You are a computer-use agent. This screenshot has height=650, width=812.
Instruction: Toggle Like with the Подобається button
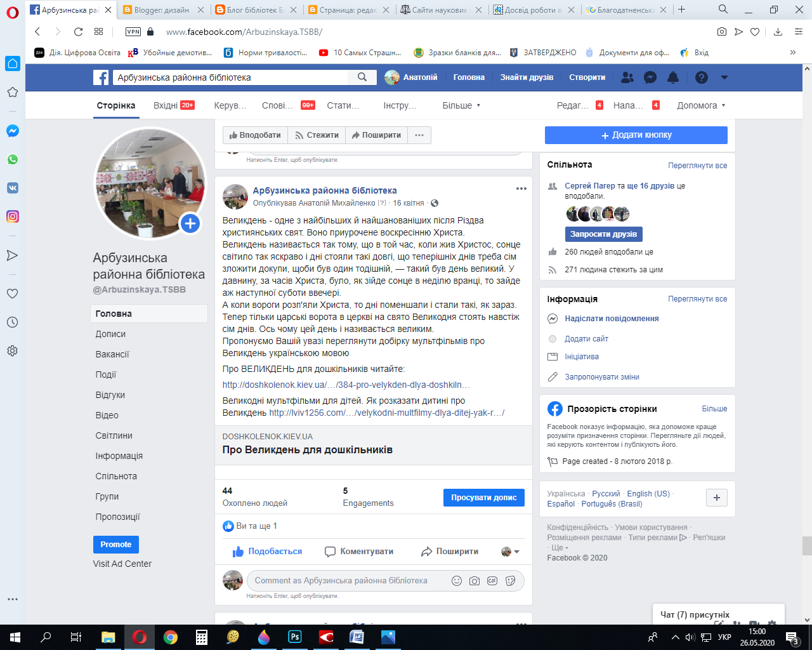pyautogui.click(x=267, y=552)
